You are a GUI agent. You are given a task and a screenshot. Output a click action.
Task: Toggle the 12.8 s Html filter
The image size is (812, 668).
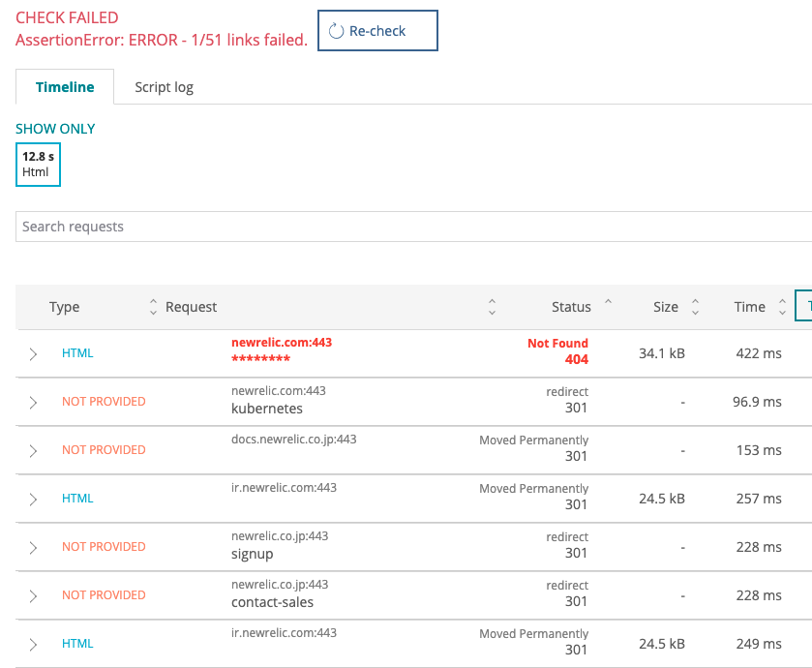(39, 165)
